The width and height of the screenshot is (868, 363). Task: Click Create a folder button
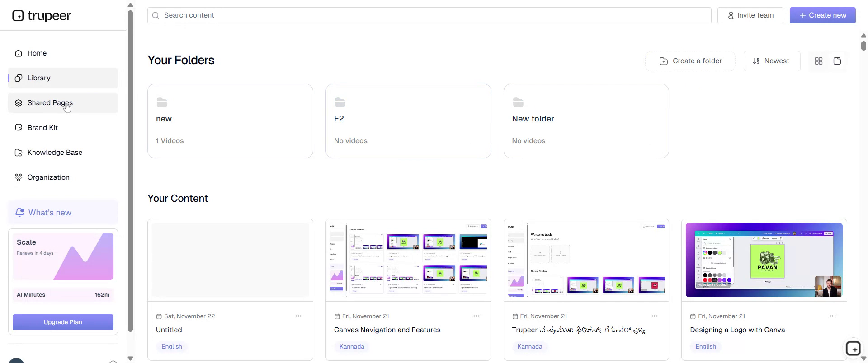(690, 61)
